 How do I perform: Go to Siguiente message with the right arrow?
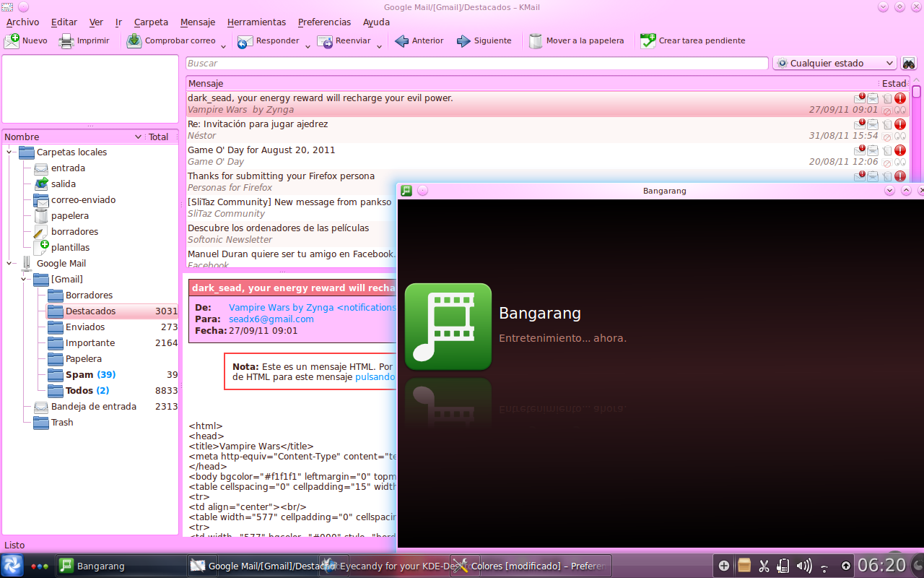click(464, 41)
